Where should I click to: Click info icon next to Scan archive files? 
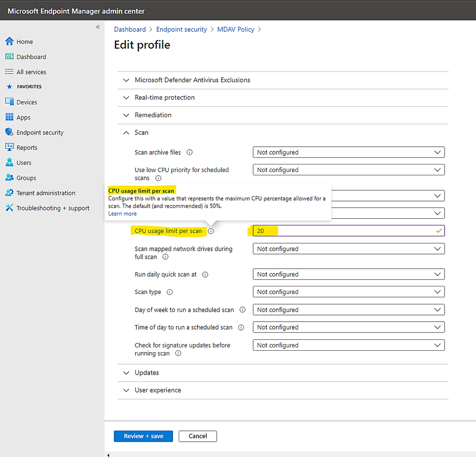coord(190,152)
